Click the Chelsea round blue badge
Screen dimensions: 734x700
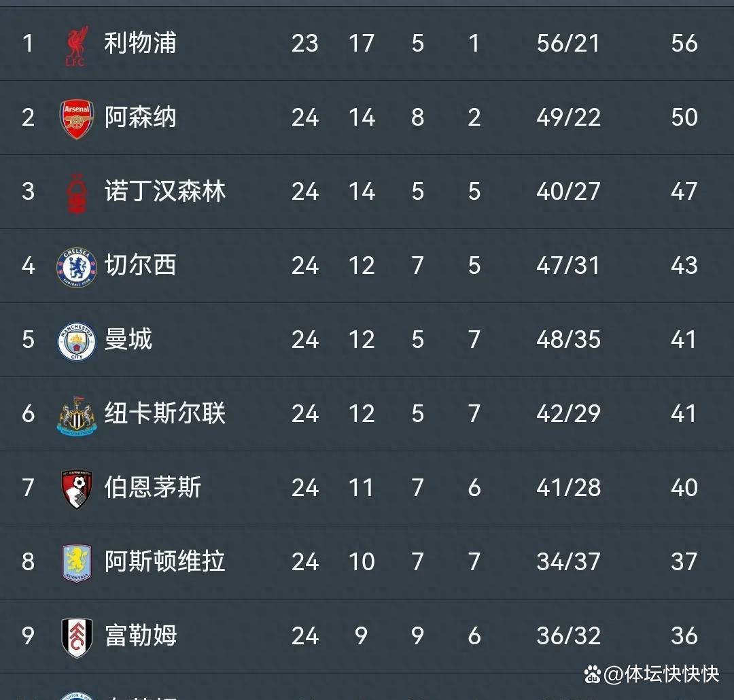[x=76, y=266]
